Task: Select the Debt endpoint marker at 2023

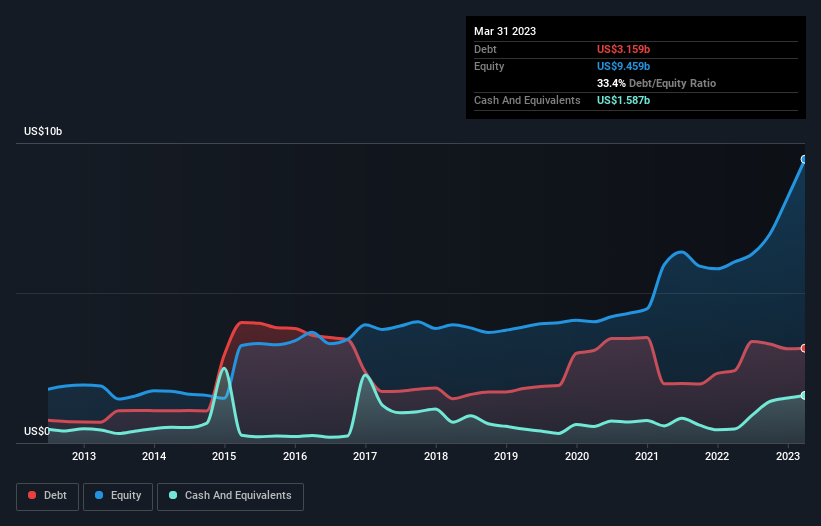Action: [x=804, y=348]
